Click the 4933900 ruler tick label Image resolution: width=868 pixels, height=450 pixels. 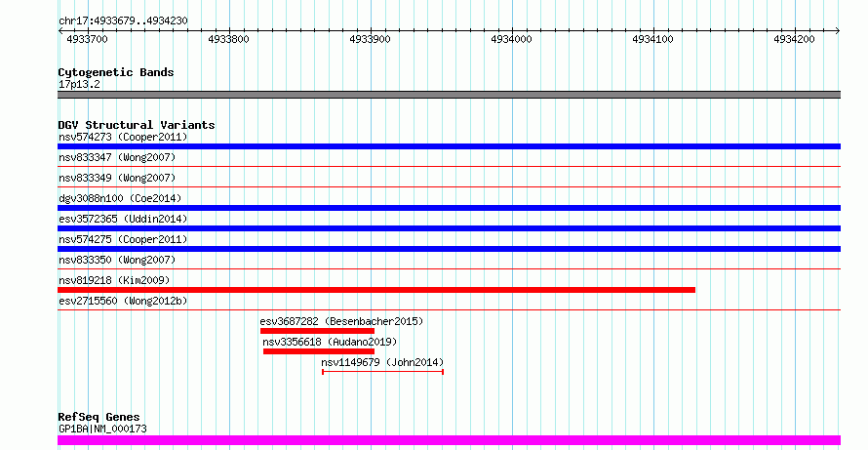[x=370, y=39]
